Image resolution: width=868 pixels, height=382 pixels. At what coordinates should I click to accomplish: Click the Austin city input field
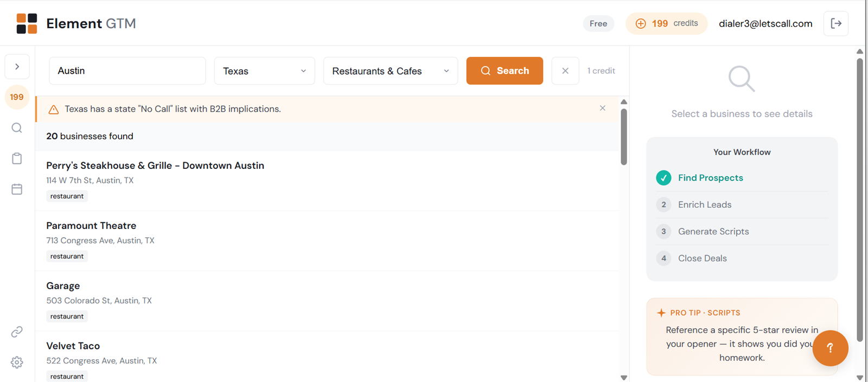127,71
